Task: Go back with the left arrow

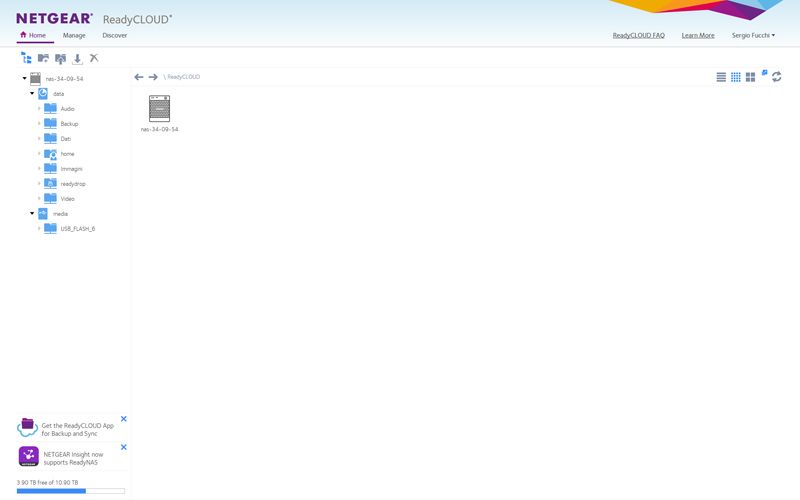Action: tap(139, 77)
